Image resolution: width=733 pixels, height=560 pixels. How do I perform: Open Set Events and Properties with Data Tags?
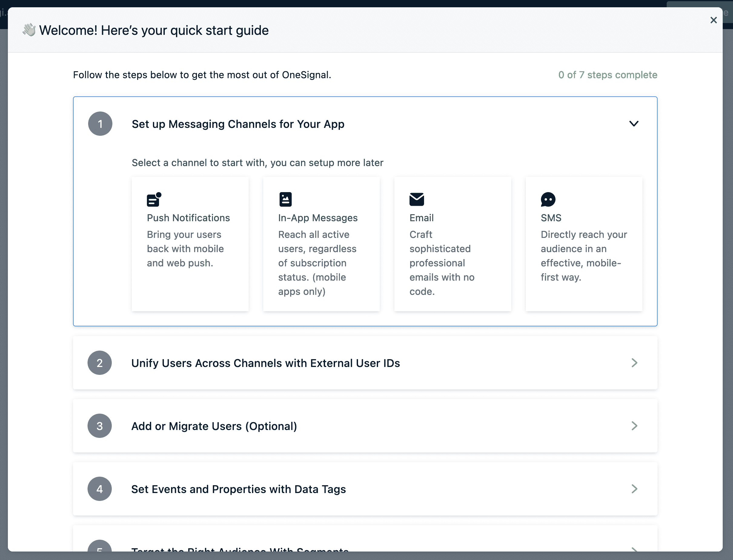(238, 489)
